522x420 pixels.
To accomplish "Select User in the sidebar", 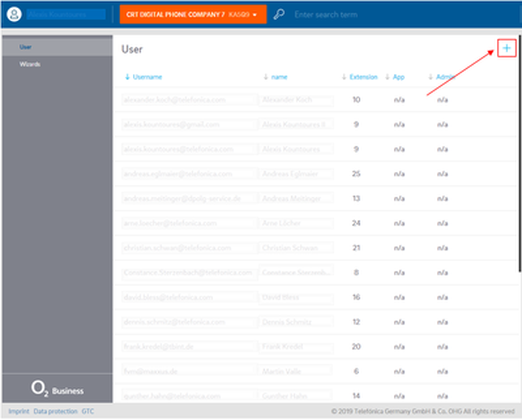I will tap(25, 47).
